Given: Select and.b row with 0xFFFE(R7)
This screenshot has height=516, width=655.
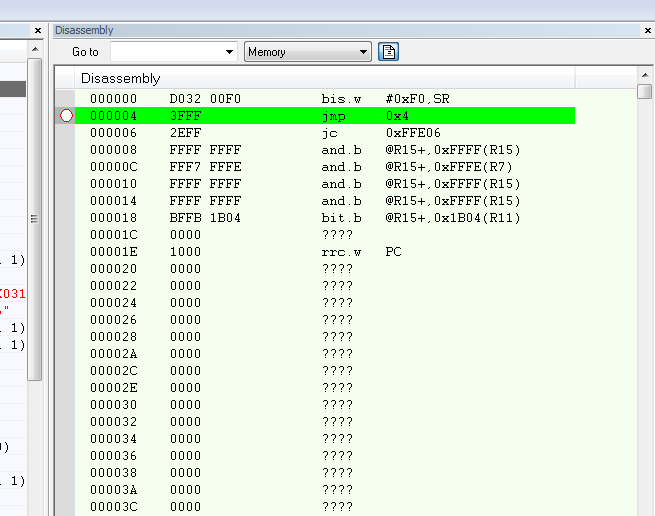Looking at the screenshot, I should pos(325,167).
